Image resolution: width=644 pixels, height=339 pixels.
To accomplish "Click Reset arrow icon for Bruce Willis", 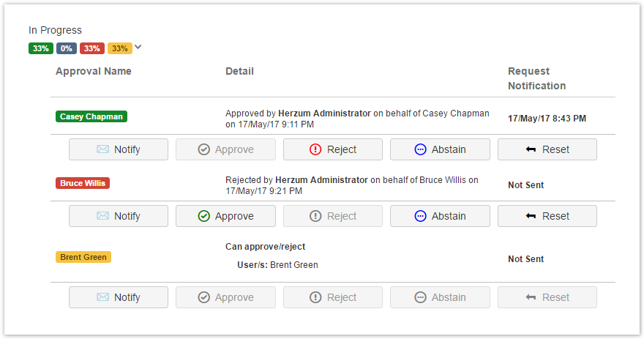I will 531,216.
